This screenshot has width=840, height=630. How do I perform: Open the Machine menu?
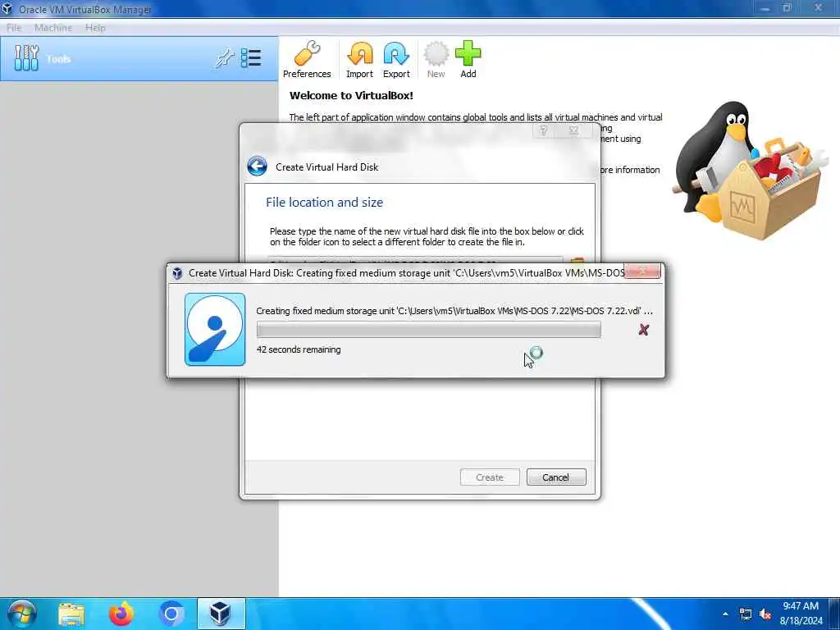tap(53, 28)
